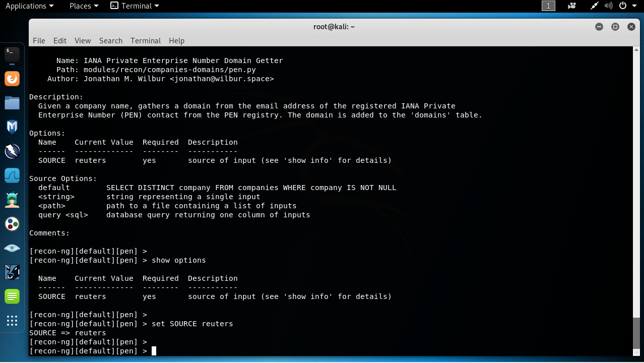This screenshot has width=644, height=363.
Task: Click the workspace 1 indicator
Action: point(548,6)
